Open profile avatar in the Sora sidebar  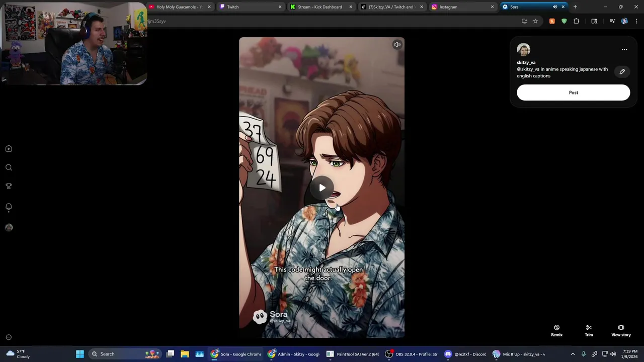coord(9,227)
